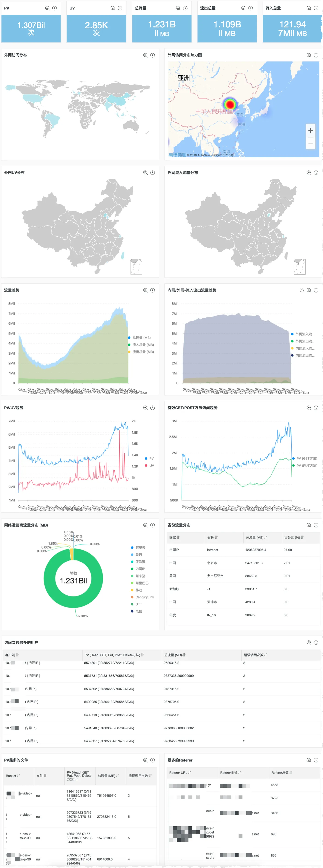The height and width of the screenshot is (868, 323).
Task: Click the clock icon on UV card
Action: (x=120, y=8)
